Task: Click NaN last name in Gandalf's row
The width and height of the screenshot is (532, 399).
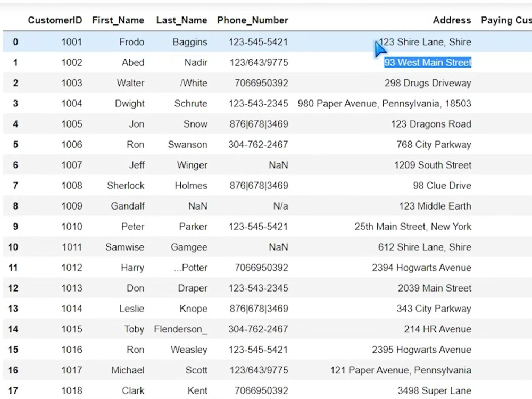Action: pos(198,206)
